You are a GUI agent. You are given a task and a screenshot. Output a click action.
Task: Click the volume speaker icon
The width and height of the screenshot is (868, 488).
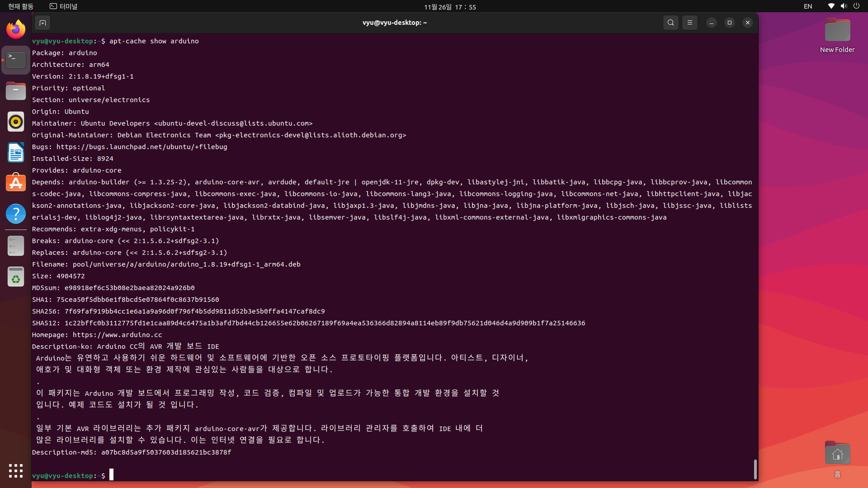point(844,6)
